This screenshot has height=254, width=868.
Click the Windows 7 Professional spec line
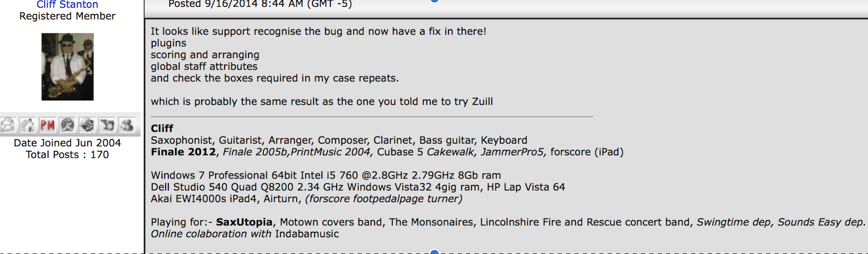[326, 175]
